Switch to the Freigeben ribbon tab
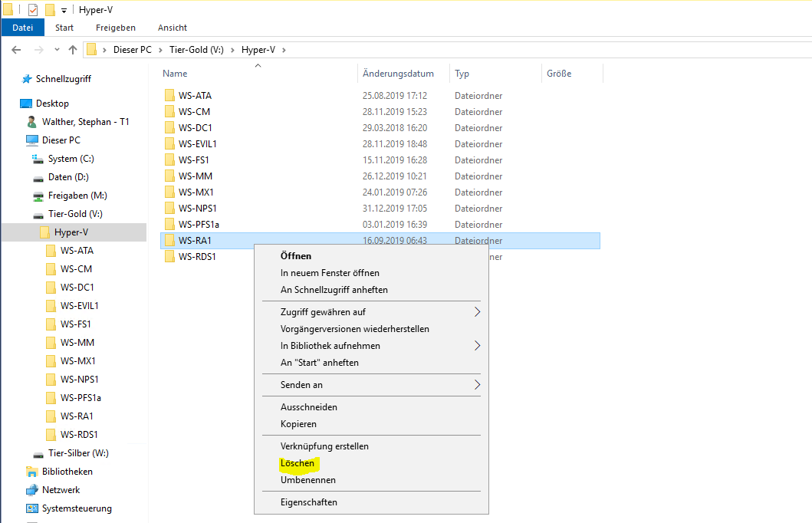Image resolution: width=812 pixels, height=523 pixels. [x=116, y=28]
